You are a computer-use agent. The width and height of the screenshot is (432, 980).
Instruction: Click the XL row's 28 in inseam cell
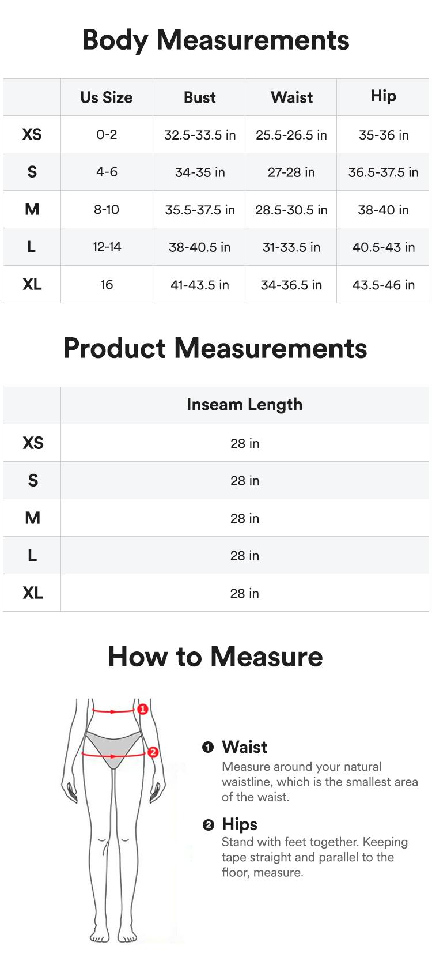tap(244, 593)
